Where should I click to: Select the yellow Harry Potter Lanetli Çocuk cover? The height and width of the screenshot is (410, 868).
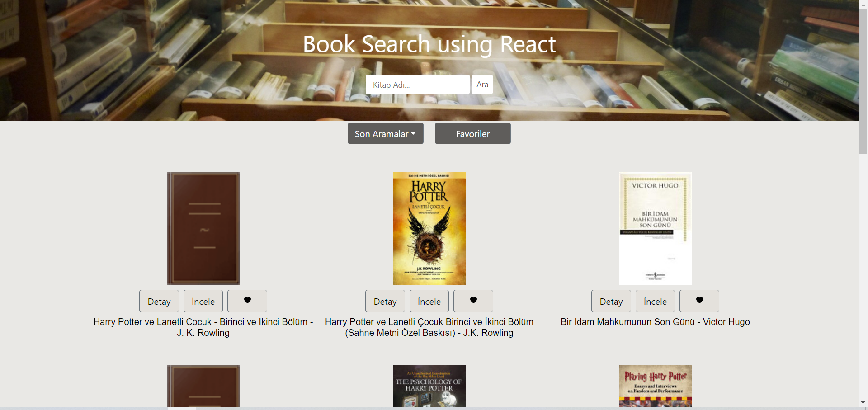point(429,228)
